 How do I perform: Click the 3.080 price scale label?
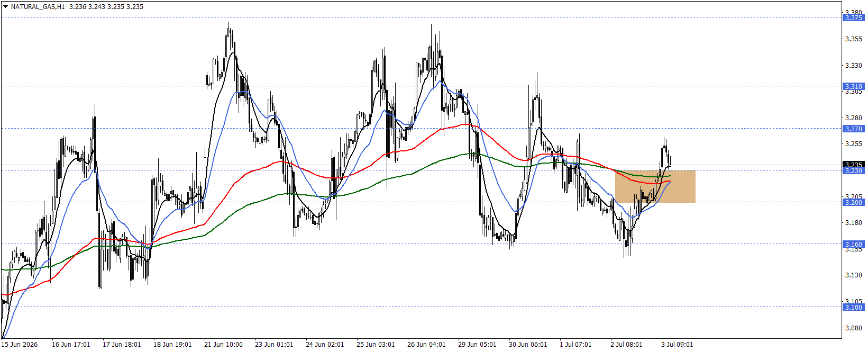click(854, 328)
